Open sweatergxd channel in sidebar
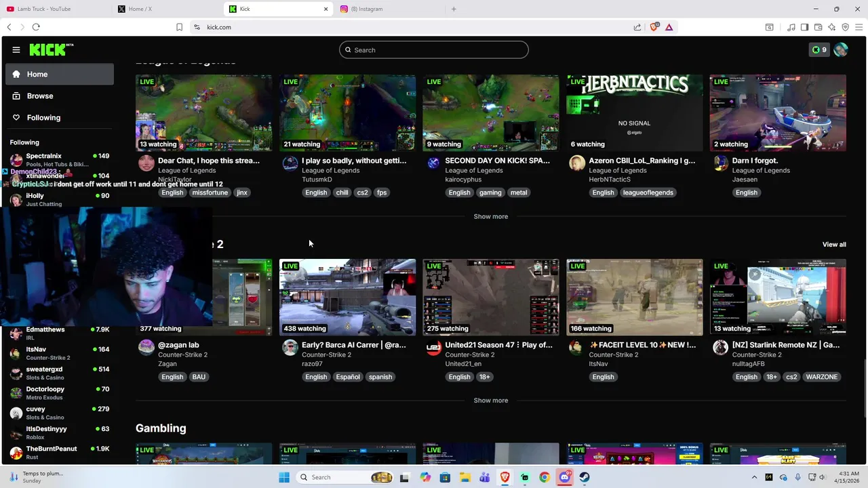 tap(60, 373)
